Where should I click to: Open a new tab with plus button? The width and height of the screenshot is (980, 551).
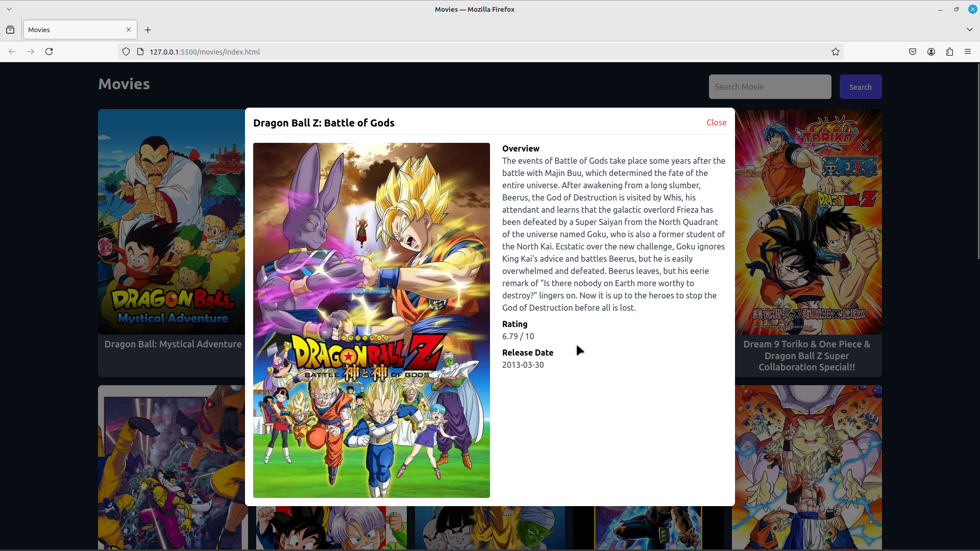tap(148, 30)
